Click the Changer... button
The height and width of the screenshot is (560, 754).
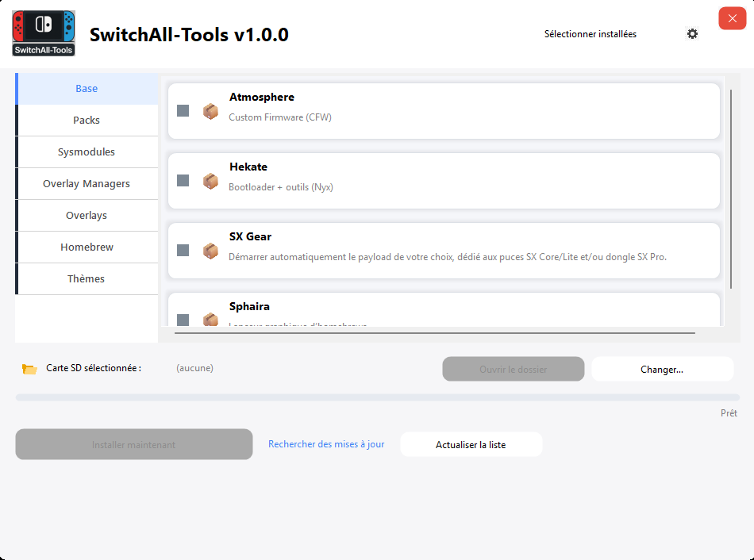[662, 369]
